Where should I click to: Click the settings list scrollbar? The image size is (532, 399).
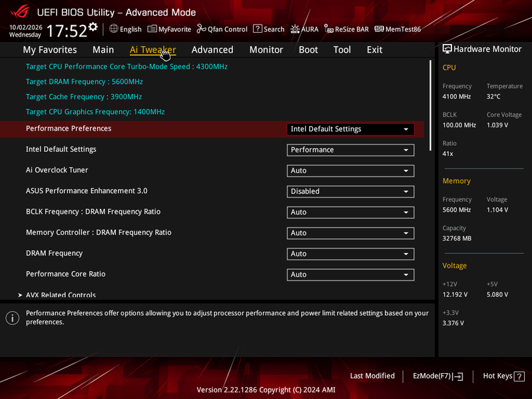point(430,105)
